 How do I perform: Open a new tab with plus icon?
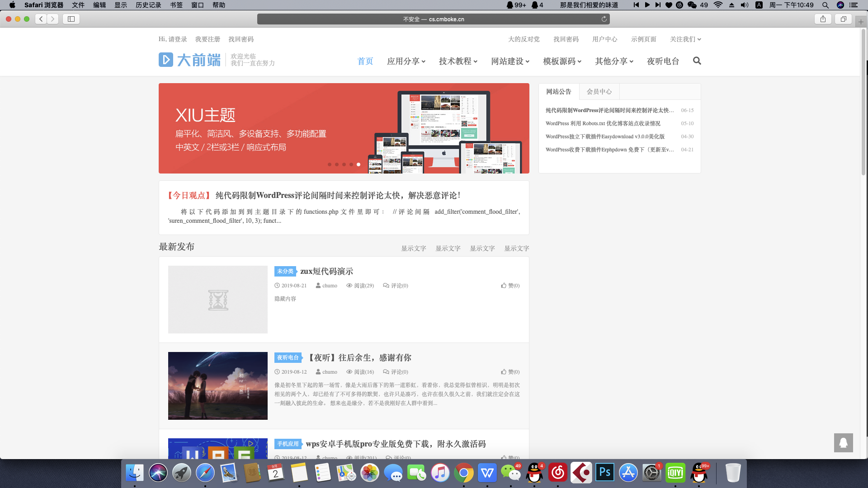pos(861,22)
